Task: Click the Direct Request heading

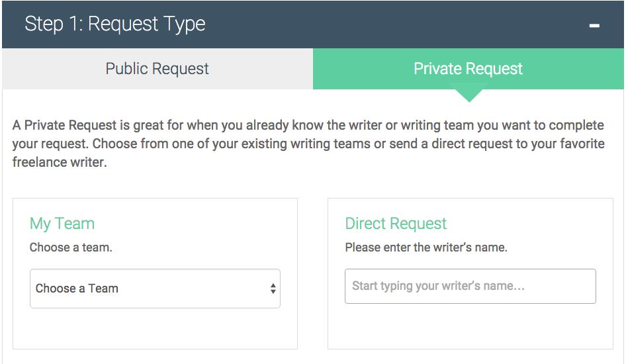Action: click(396, 224)
